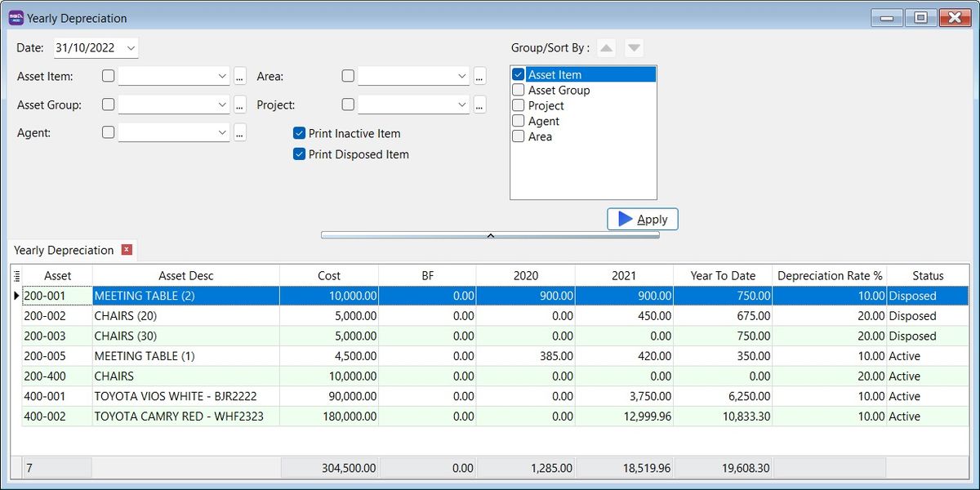The image size is (980, 490).
Task: Check Project in Group/Sort By list
Action: pos(518,105)
